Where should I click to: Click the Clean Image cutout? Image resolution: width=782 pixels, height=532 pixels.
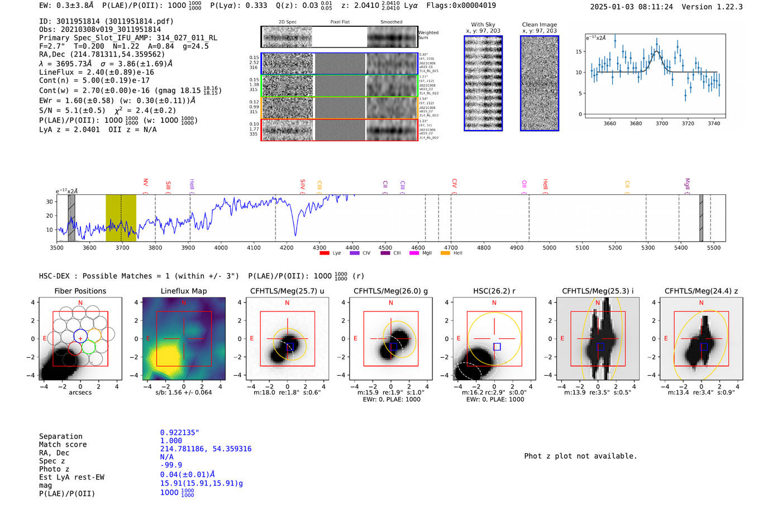click(540, 83)
